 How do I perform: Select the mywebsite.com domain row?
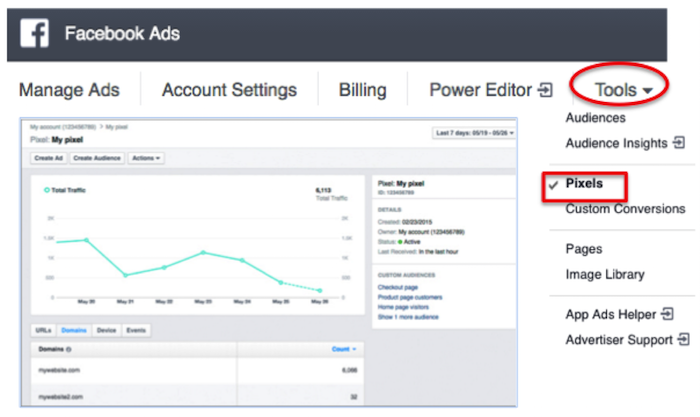[197, 370]
